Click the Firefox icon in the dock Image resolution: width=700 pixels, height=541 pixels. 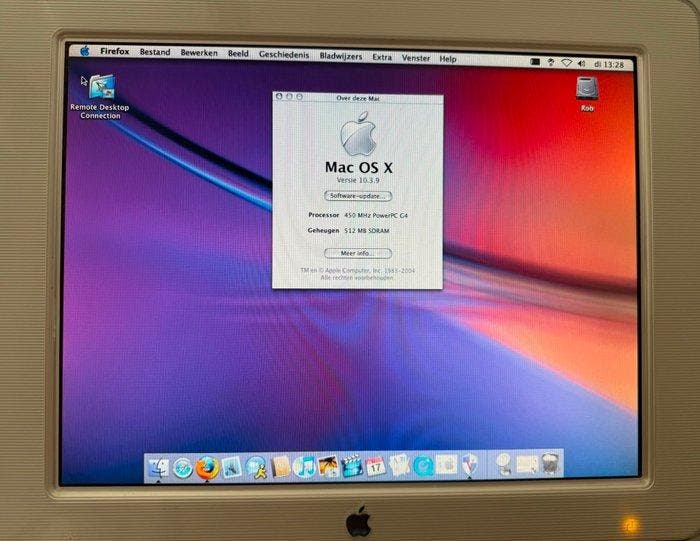(207, 468)
